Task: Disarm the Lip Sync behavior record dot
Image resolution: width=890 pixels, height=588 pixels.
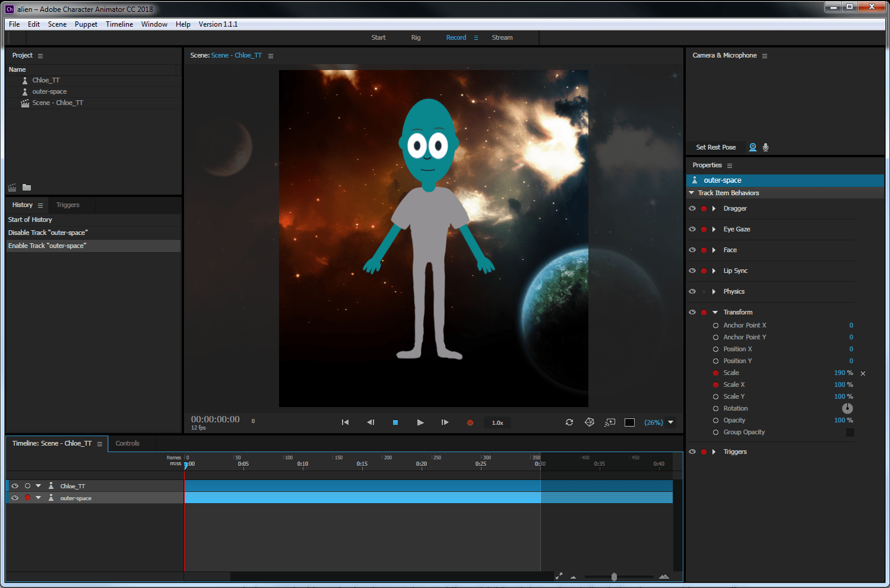Action: (704, 271)
